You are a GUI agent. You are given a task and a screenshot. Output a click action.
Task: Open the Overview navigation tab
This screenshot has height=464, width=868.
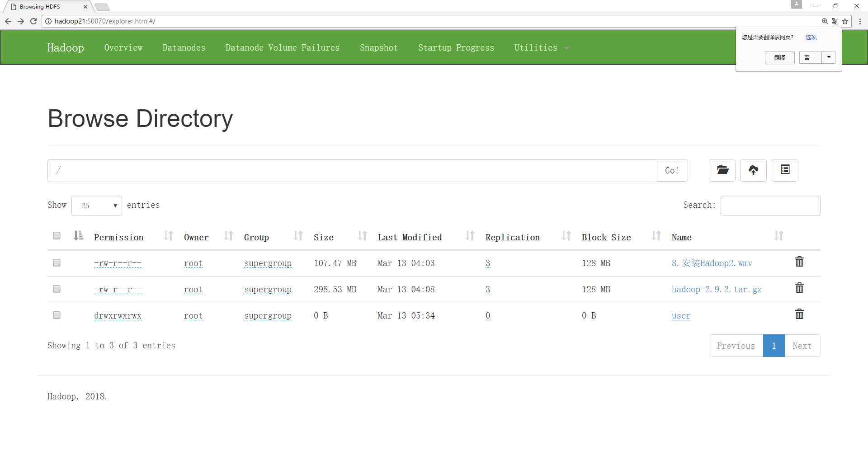123,48
